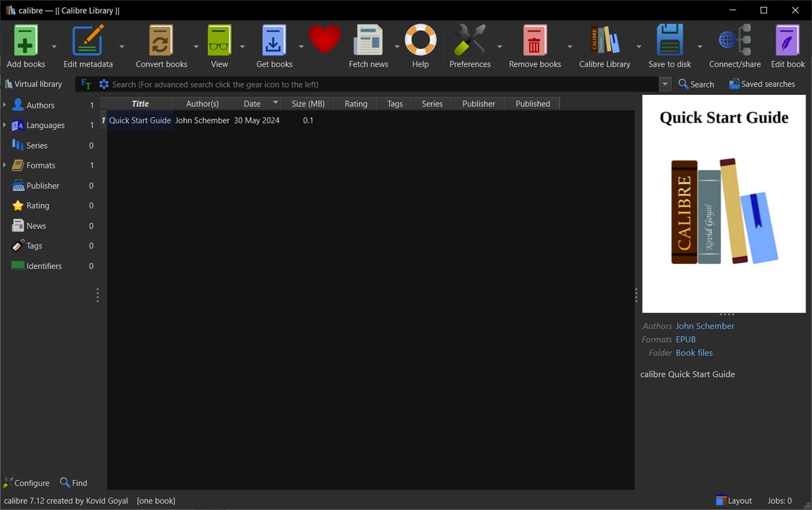Open Preferences dropdown arrow

point(499,47)
